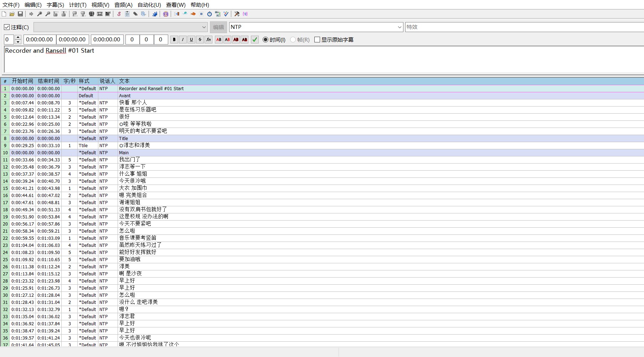Open Timing Post-Processor clock icon
Image resolution: width=644 pixels, height=357 pixels.
[210, 14]
